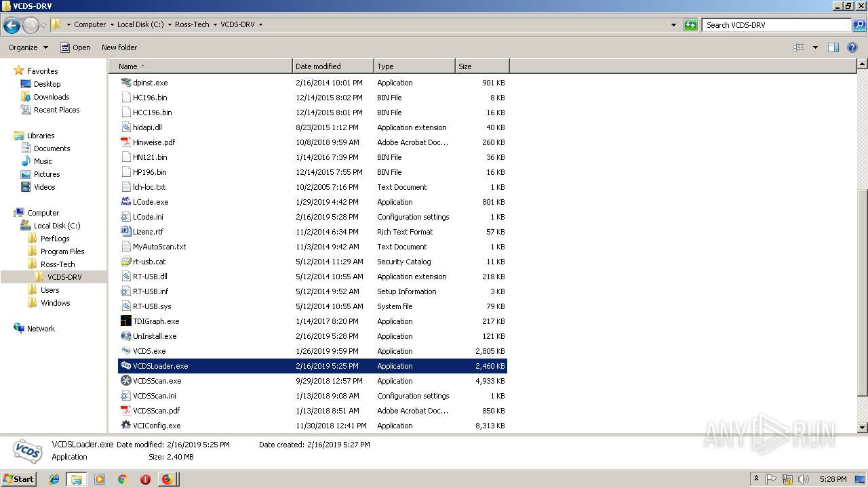
Task: Sort by Date modified column header
Action: (x=333, y=66)
